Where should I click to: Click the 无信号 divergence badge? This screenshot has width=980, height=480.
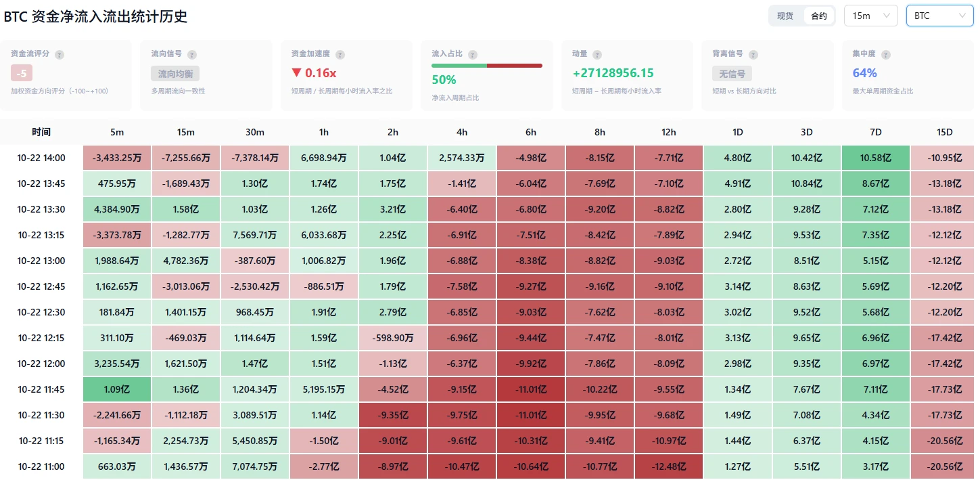click(x=732, y=74)
